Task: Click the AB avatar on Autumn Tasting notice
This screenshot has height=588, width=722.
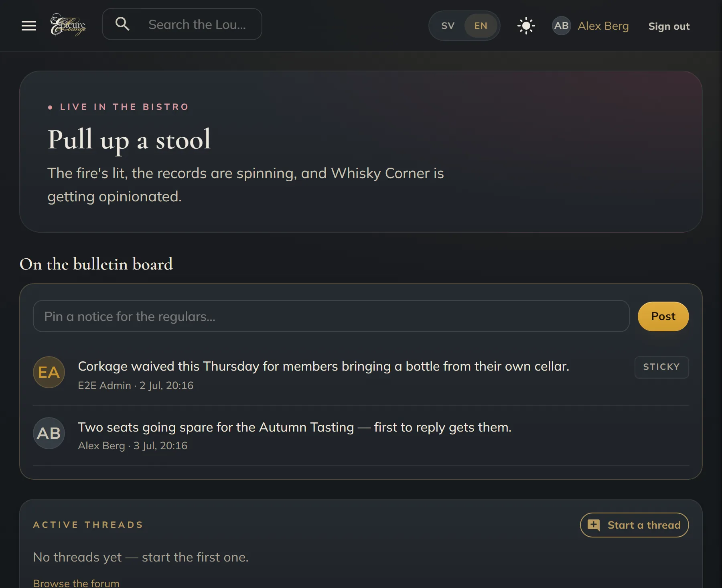Action: 49,433
